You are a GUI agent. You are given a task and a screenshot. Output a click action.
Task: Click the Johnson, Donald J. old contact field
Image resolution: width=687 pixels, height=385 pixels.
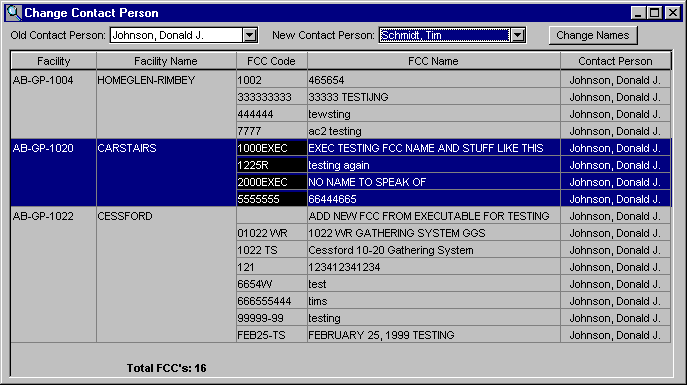click(176, 35)
